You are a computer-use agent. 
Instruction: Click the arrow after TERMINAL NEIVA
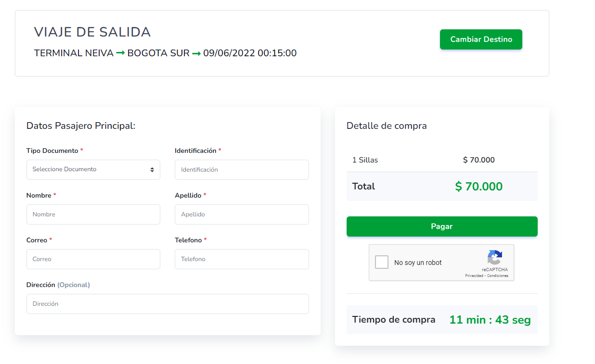(120, 53)
